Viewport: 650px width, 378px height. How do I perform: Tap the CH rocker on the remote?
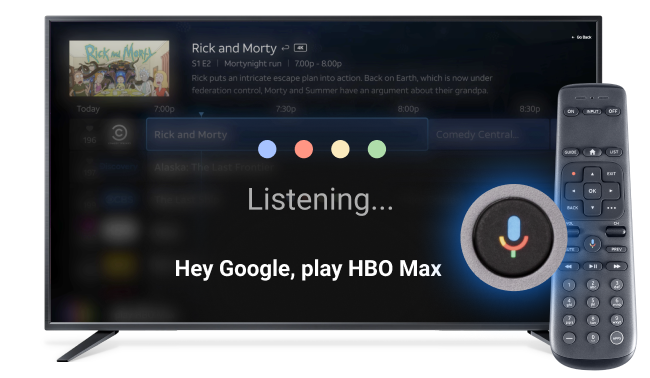click(616, 232)
